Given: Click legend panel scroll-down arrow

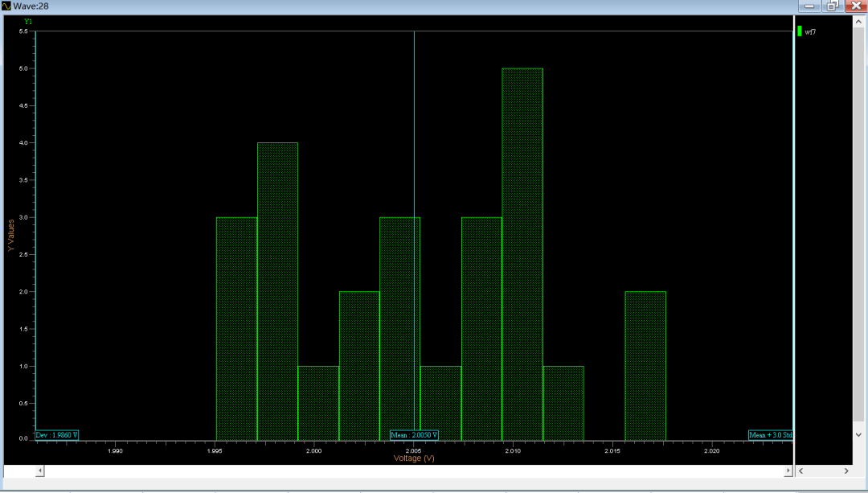Looking at the screenshot, I should click(860, 433).
